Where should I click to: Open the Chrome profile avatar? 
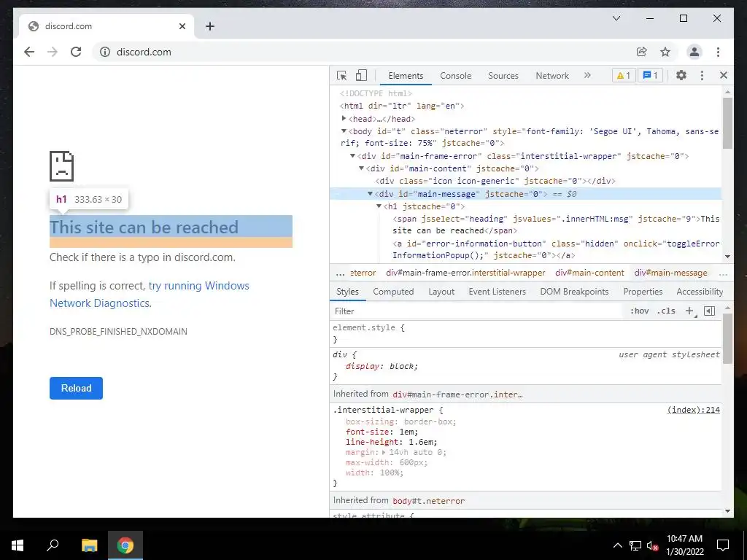[694, 52]
